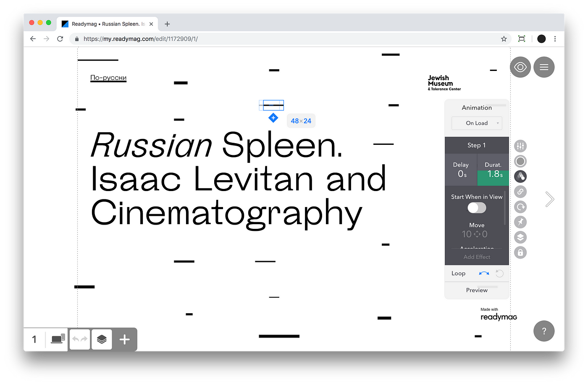
Task: Open the On Load trigger dropdown
Action: coord(477,123)
